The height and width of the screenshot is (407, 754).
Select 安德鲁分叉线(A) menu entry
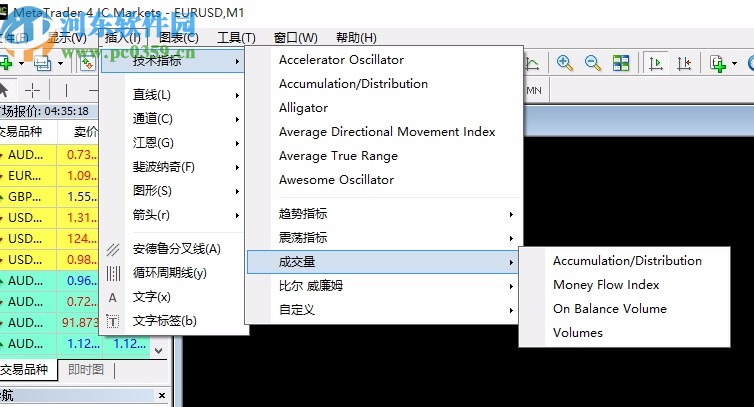coord(177,249)
